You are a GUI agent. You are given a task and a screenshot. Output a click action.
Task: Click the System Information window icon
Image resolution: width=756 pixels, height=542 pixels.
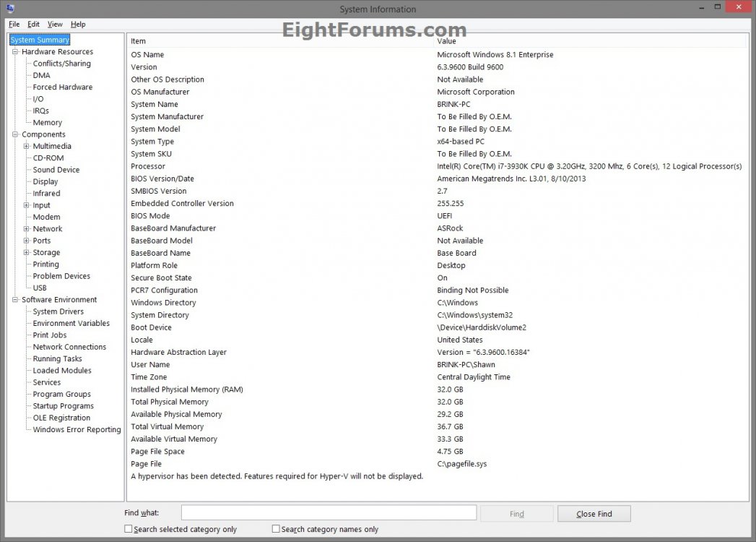point(8,7)
